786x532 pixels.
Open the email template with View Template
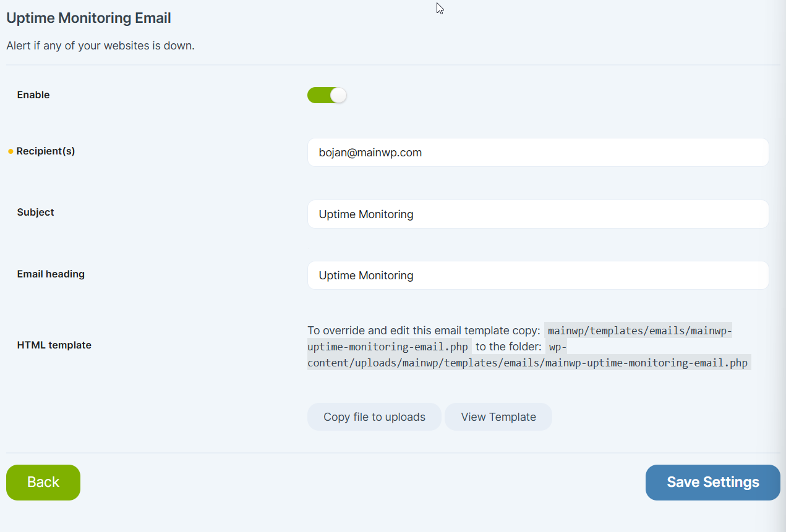coord(498,416)
